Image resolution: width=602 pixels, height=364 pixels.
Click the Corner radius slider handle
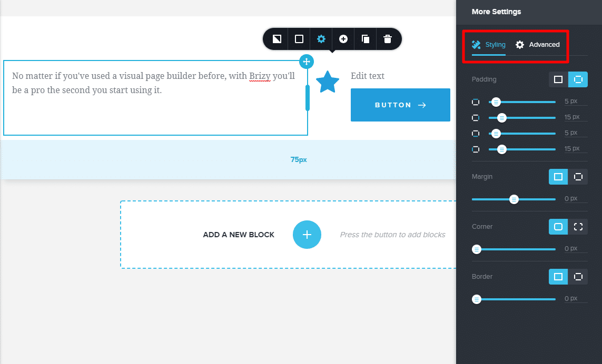point(477,249)
